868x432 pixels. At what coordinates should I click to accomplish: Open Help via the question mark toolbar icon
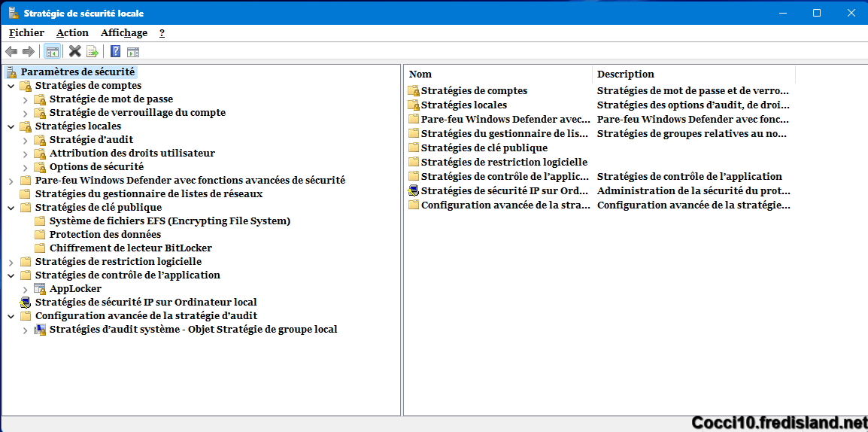coord(115,51)
